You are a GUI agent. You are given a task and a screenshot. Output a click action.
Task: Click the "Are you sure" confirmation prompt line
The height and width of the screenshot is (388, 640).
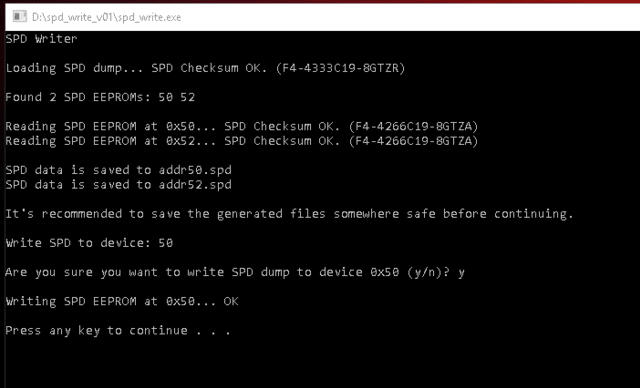235,272
